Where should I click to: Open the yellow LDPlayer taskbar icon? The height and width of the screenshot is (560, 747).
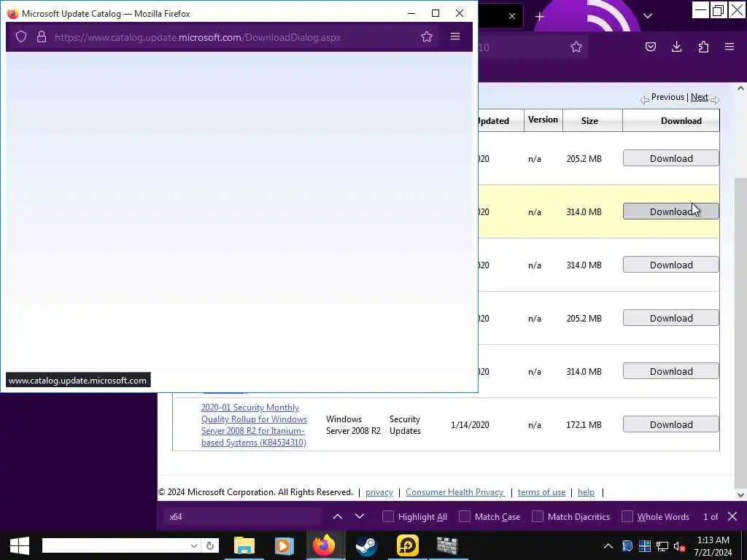point(407,545)
